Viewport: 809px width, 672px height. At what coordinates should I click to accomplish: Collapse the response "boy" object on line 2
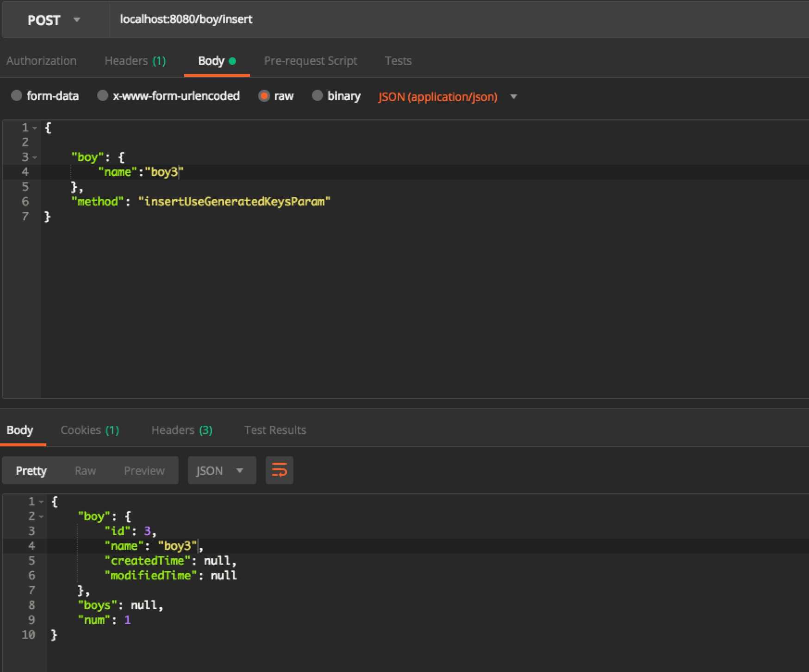pos(41,516)
